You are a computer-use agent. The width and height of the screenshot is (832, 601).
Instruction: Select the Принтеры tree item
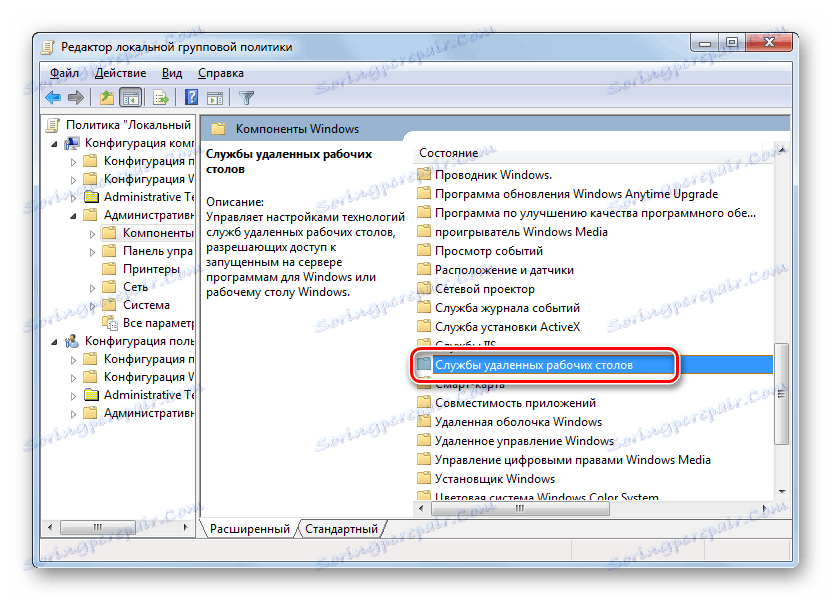[x=151, y=268]
